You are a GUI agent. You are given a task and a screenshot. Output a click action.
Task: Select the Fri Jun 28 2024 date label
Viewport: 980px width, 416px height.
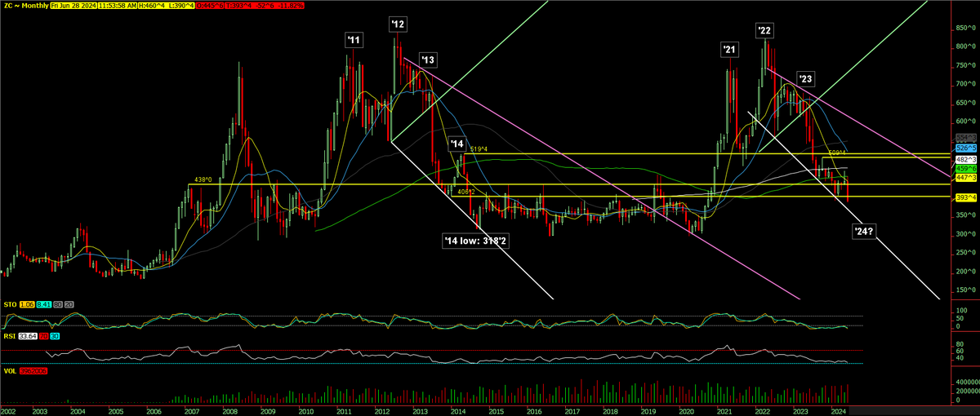point(73,6)
